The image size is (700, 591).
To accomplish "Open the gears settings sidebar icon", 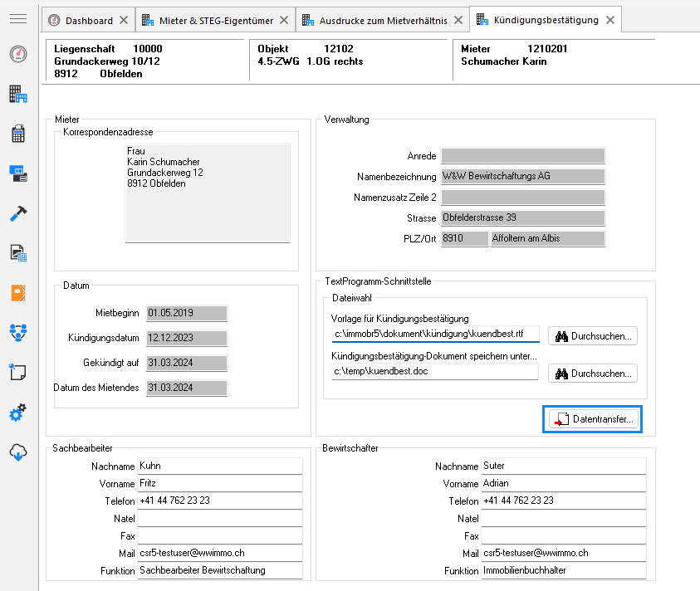I will point(18,413).
